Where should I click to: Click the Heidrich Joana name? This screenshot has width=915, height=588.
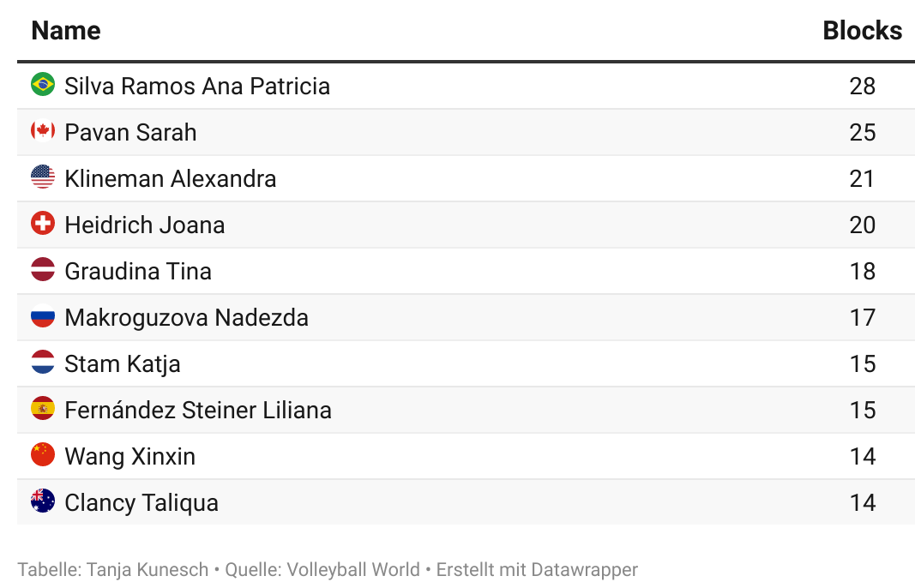tap(145, 225)
